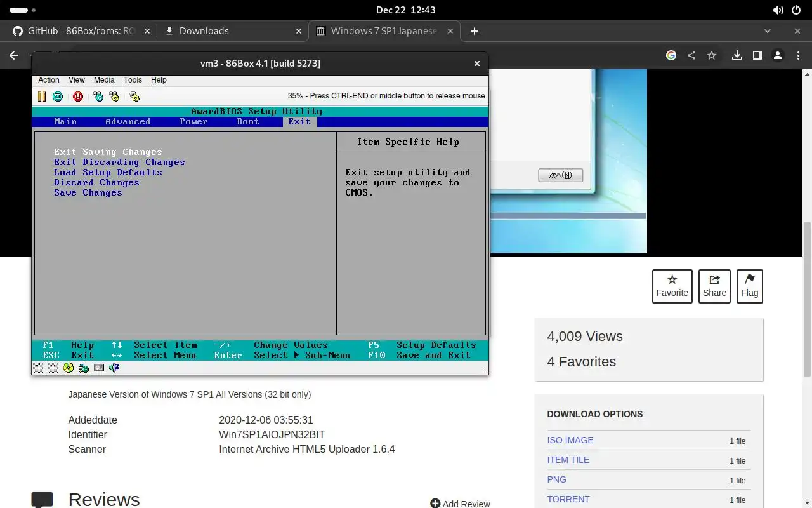The height and width of the screenshot is (508, 812).
Task: Open the Help menu in 86Box
Action: [x=159, y=80]
